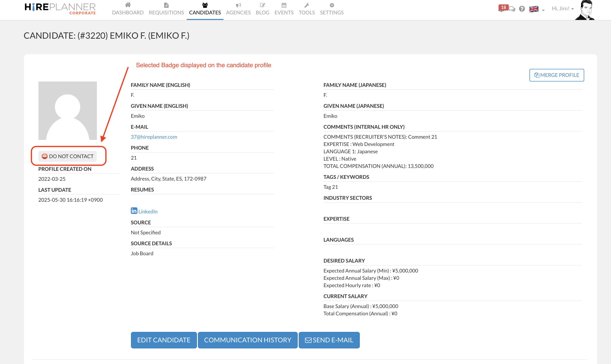Click the Events calendar icon
This screenshot has width=611, height=364.
284,5
